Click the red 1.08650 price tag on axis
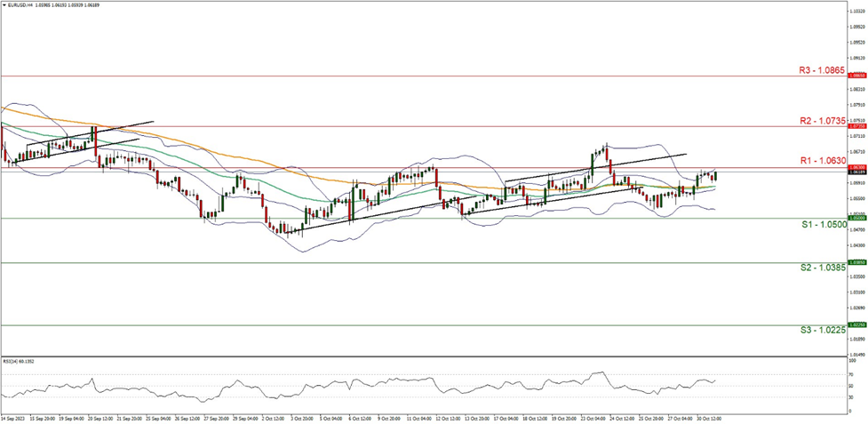 click(x=856, y=76)
